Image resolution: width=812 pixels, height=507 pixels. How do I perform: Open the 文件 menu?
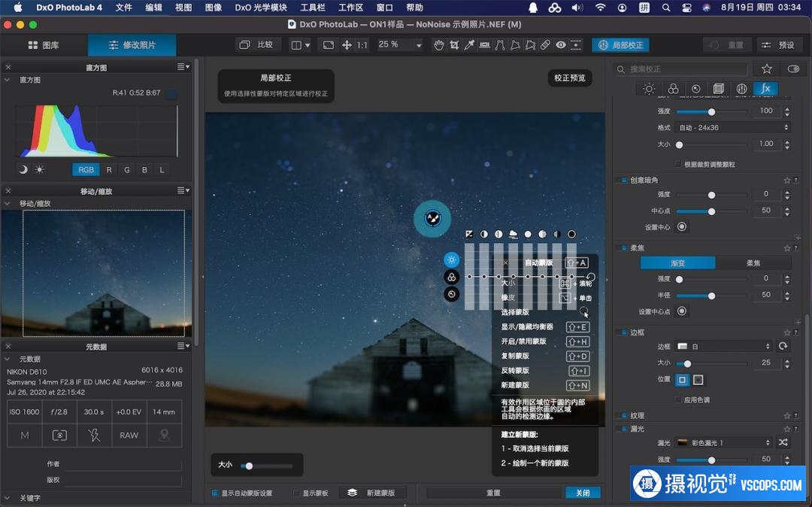(x=124, y=8)
